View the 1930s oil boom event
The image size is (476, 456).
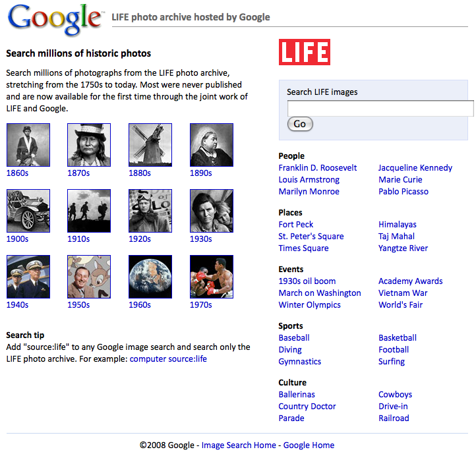point(307,281)
